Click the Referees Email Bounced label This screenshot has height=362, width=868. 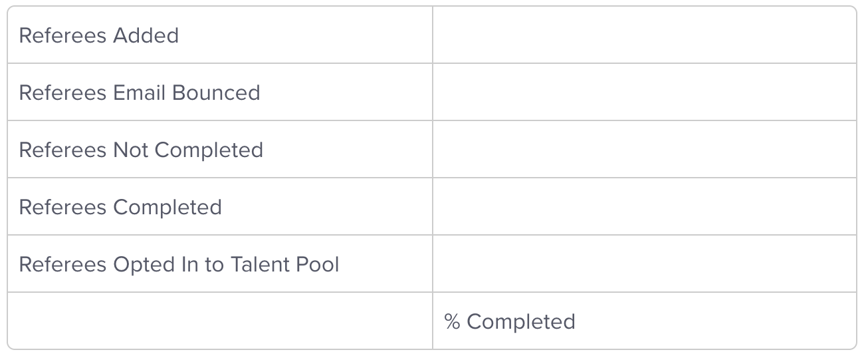(x=140, y=92)
